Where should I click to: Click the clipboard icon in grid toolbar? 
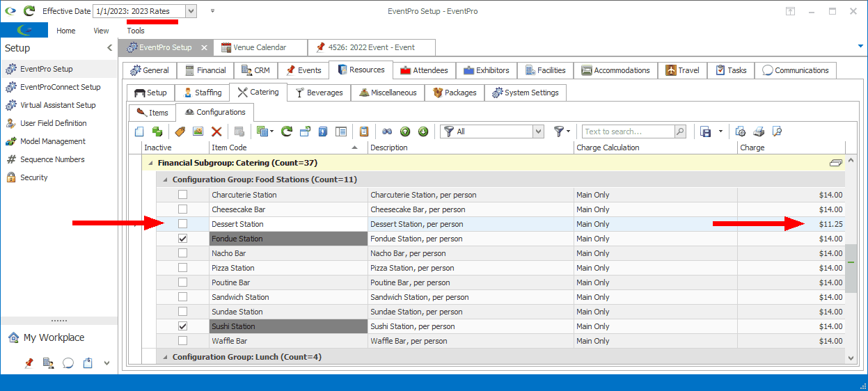click(363, 131)
